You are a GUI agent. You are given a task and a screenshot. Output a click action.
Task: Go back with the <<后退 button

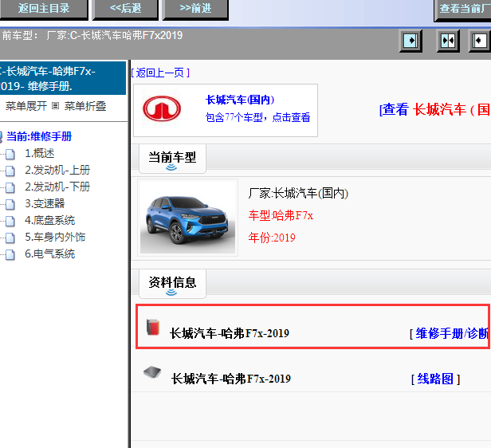point(125,9)
